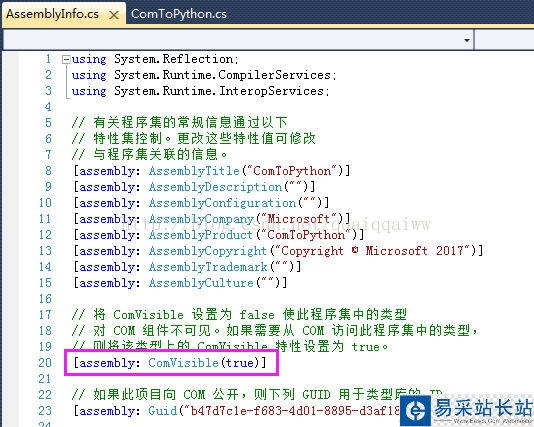
Task: Click the ComVisible false comment on line 17
Action: click(x=239, y=314)
